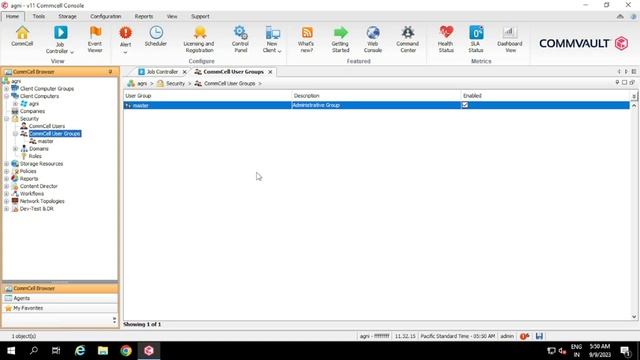This screenshot has height=360, width=640.
Task: Select Network Topologies in tree
Action: coord(38,201)
